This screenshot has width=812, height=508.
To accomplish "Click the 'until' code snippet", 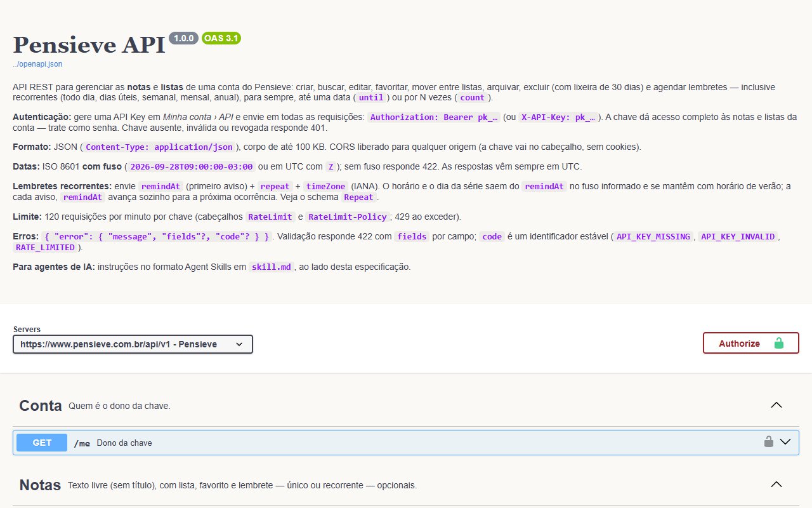I will tap(371, 98).
